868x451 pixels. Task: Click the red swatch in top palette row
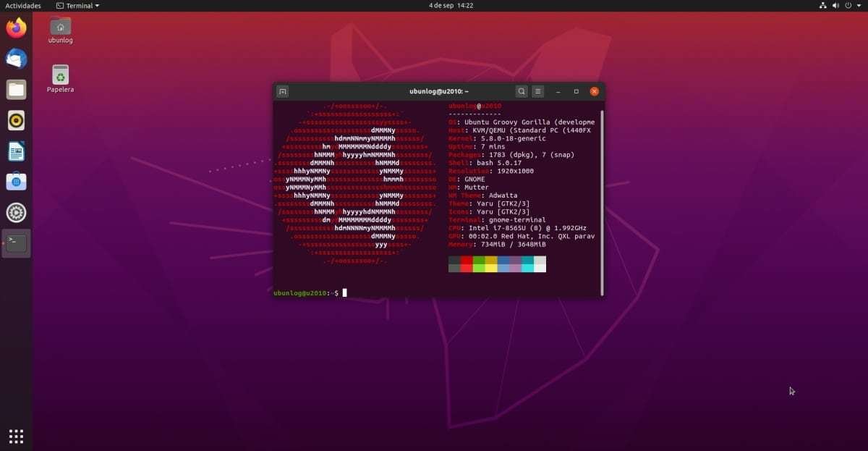467,260
